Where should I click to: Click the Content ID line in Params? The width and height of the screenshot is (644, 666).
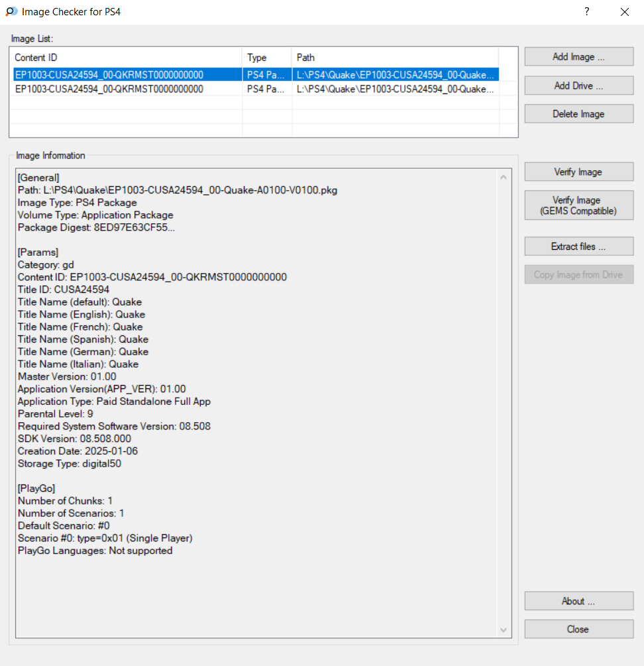pyautogui.click(x=152, y=277)
